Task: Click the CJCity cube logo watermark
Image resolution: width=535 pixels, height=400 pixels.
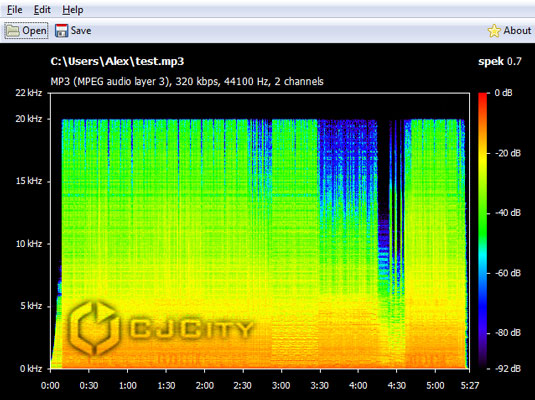Action: pos(94,328)
